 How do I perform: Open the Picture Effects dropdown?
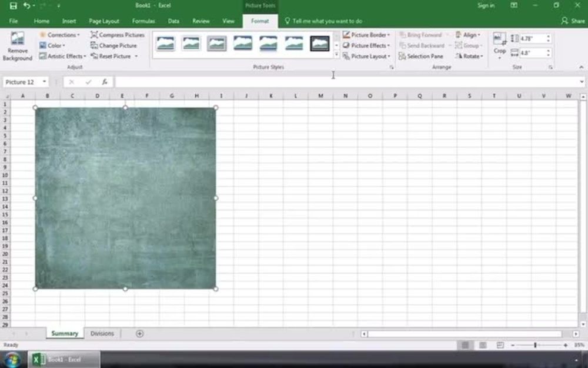click(366, 45)
